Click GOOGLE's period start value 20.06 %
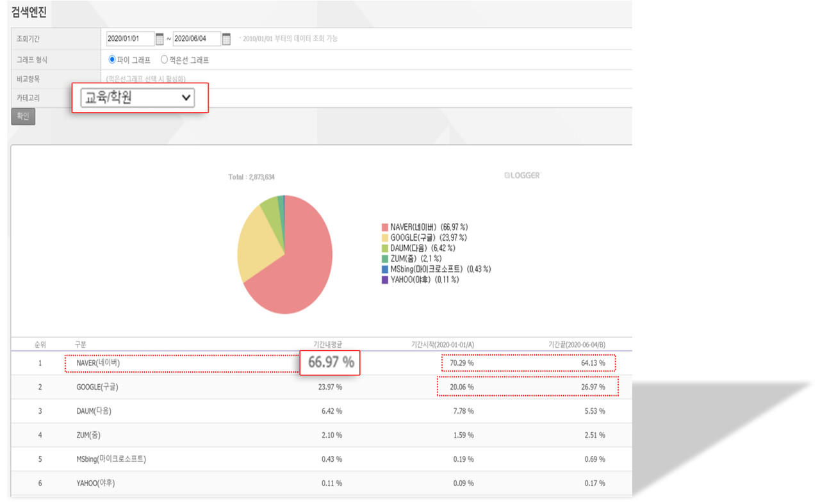Image resolution: width=820 pixels, height=504 pixels. pos(461,387)
